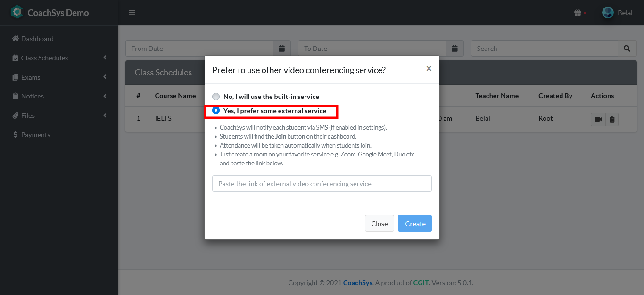This screenshot has height=295, width=644.
Task: Click the external video link input field
Action: (x=322, y=184)
